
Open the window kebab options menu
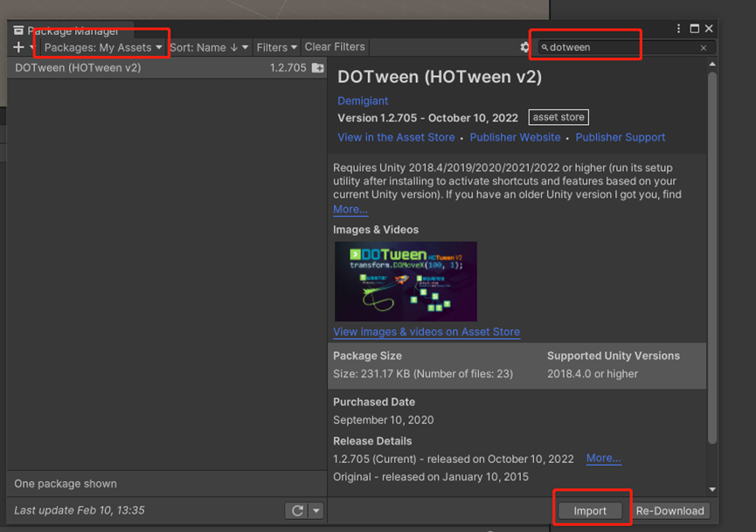(678, 29)
